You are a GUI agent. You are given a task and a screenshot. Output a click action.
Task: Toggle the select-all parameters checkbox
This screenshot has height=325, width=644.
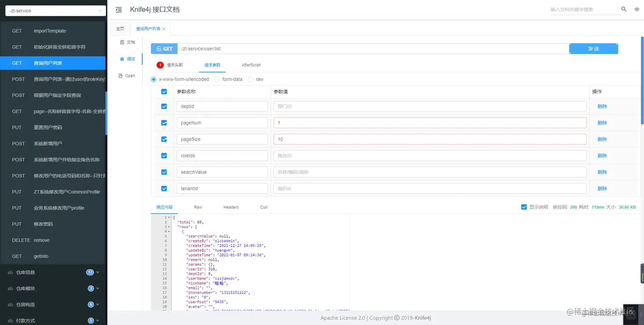point(164,91)
